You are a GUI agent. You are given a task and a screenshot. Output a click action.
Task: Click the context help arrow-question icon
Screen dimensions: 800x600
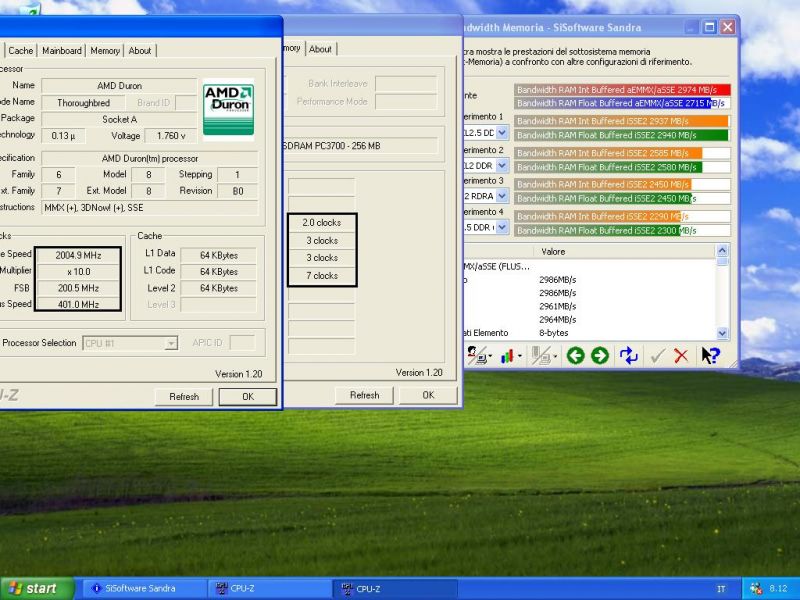710,356
